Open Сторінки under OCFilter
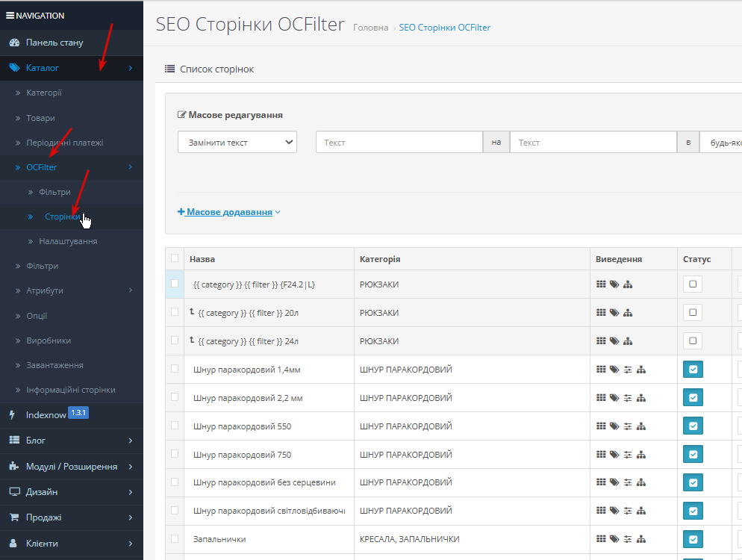The width and height of the screenshot is (742, 560). 63,217
